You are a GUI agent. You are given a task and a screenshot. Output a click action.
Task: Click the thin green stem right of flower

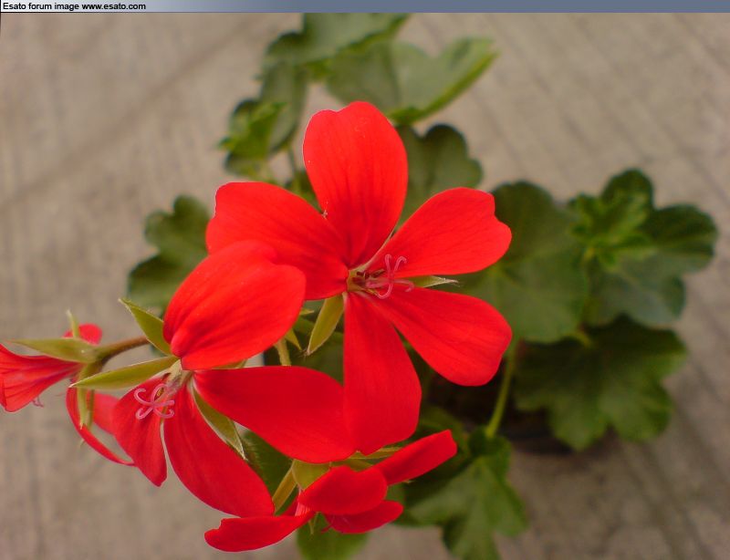coord(501,392)
